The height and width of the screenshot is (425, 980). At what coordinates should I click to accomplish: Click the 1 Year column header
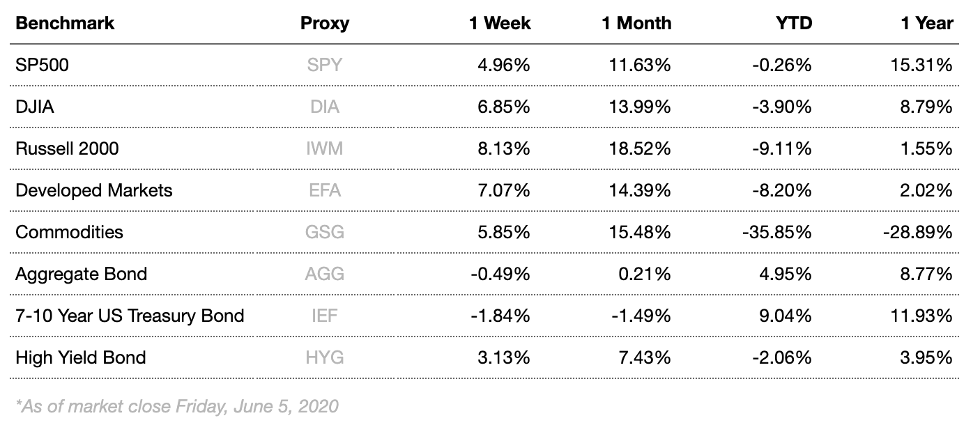click(926, 23)
